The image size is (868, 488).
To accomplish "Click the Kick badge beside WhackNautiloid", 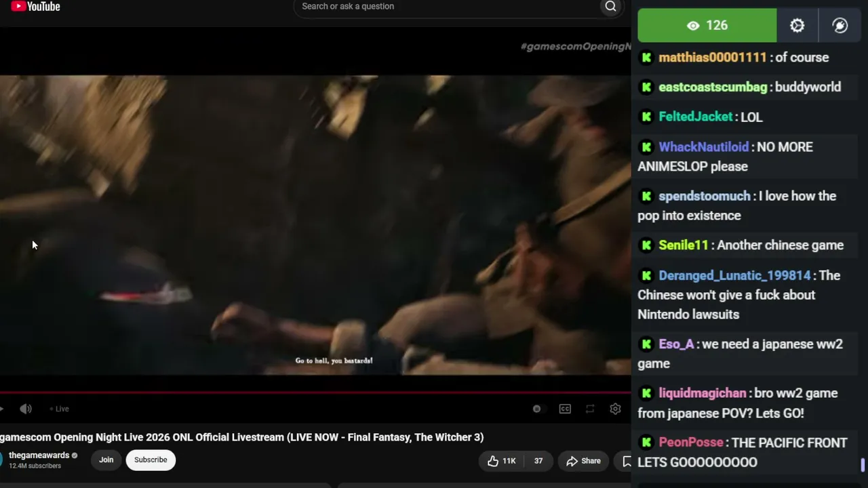I will pyautogui.click(x=646, y=147).
